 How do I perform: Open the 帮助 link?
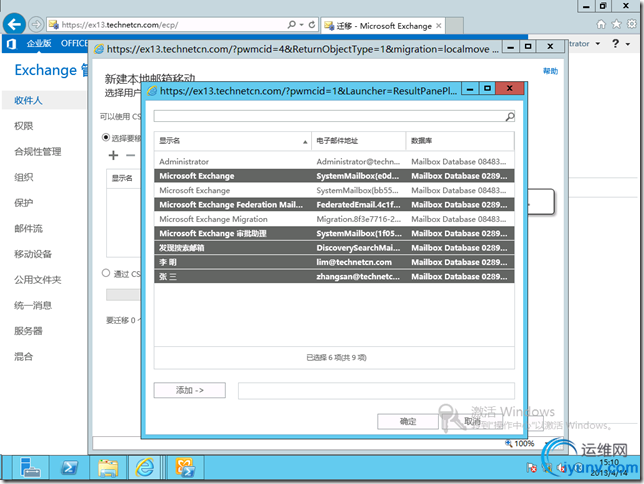click(550, 71)
